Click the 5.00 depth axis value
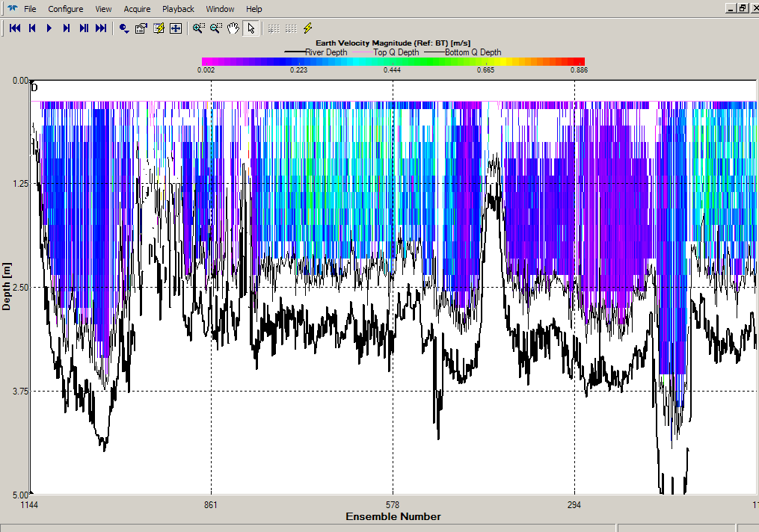Image resolution: width=759 pixels, height=532 pixels. [20, 495]
